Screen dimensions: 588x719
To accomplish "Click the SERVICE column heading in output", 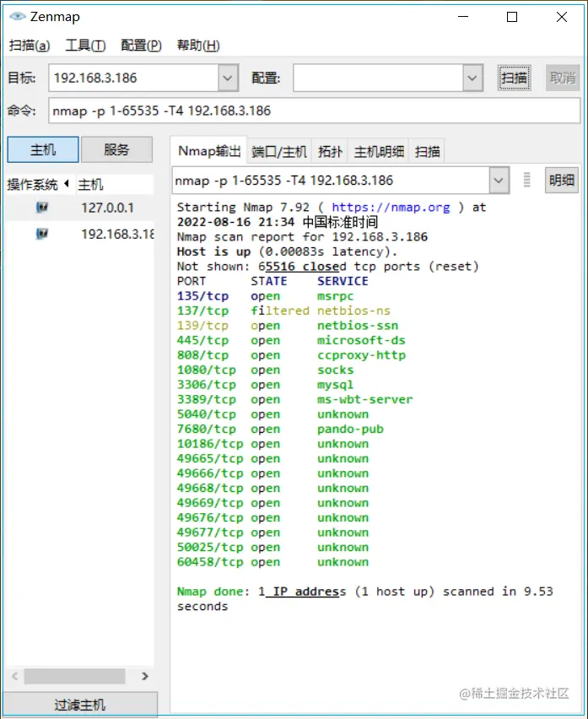I will point(343,281).
